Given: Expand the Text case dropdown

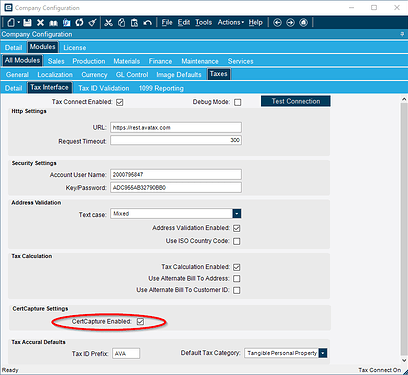Looking at the screenshot, I should point(237,214).
